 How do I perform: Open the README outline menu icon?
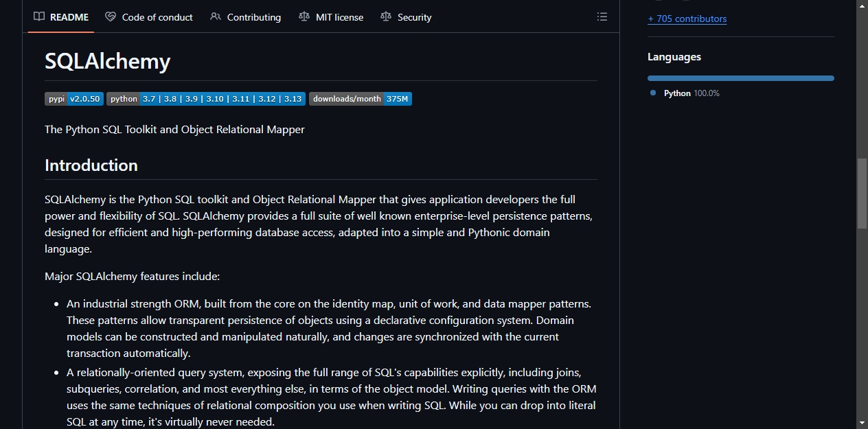pyautogui.click(x=602, y=17)
